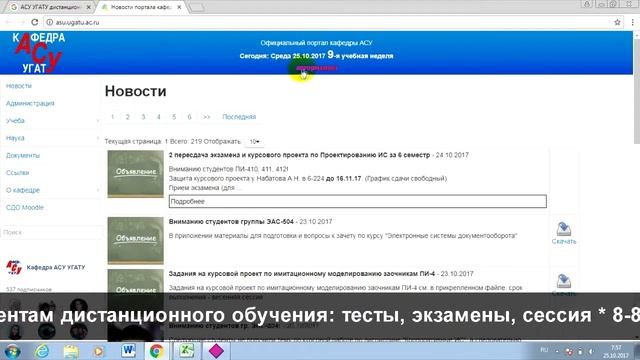Expand the Наука submenu arrow
Viewport: 640px width, 360px height.
(x=98, y=138)
